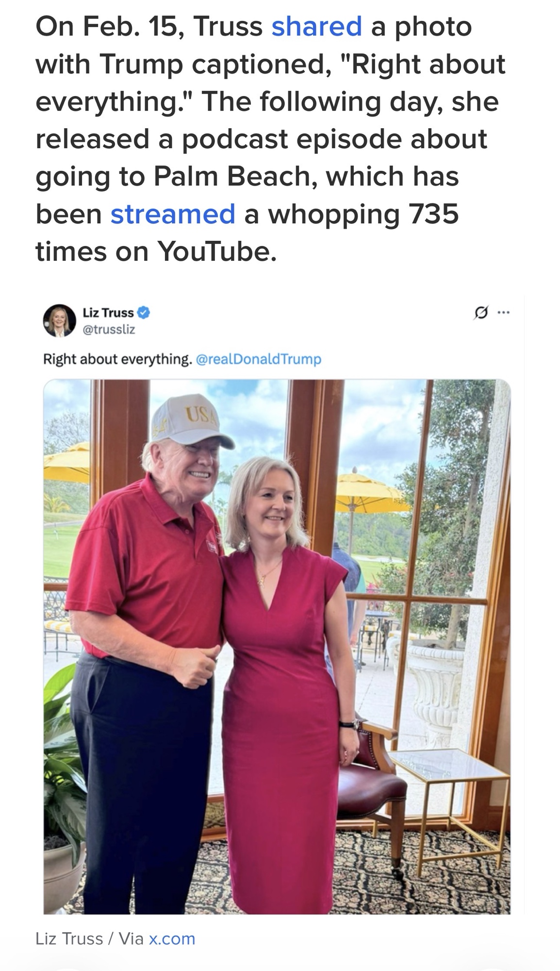This screenshot has width=560, height=971.
Task: Follow the x.com source link
Action: point(172,938)
